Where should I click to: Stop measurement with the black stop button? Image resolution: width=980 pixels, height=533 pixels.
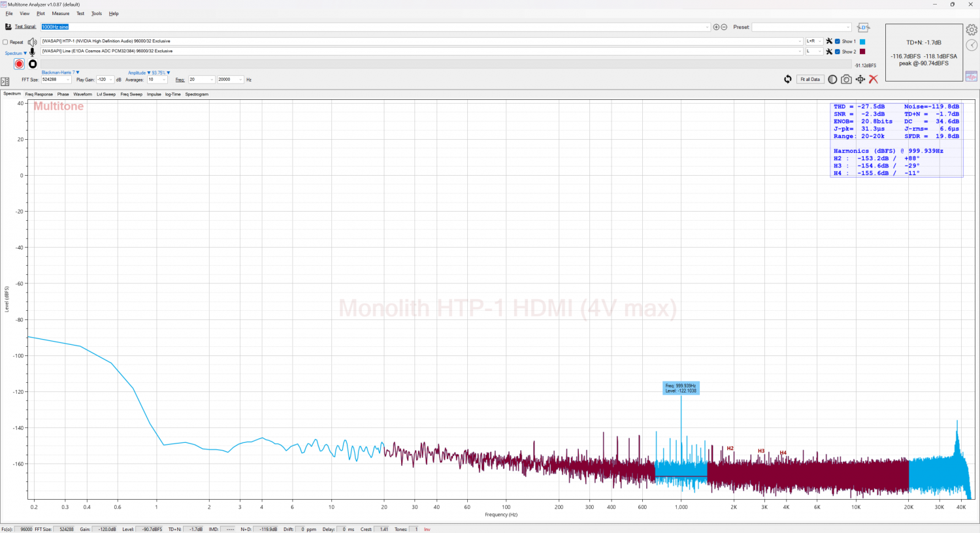point(33,64)
